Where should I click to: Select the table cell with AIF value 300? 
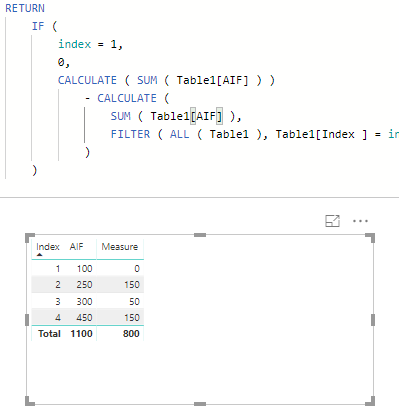pyautogui.click(x=84, y=301)
